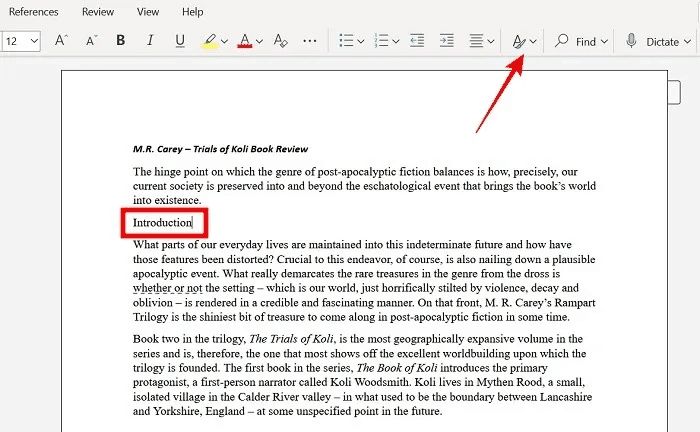Switch to the View tab
Screen dimensions: 700x432
[148, 12]
